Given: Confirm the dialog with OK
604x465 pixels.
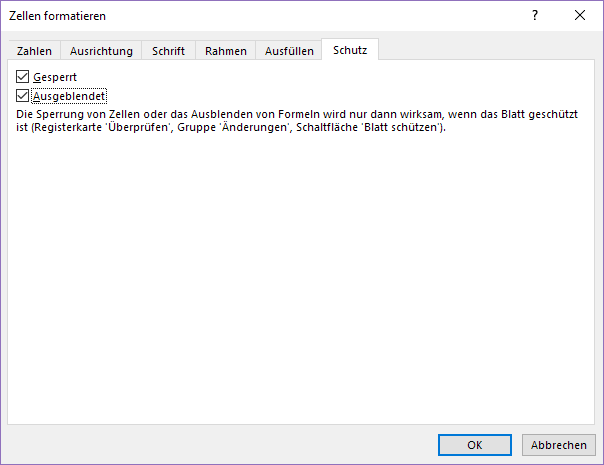Looking at the screenshot, I should click(475, 445).
